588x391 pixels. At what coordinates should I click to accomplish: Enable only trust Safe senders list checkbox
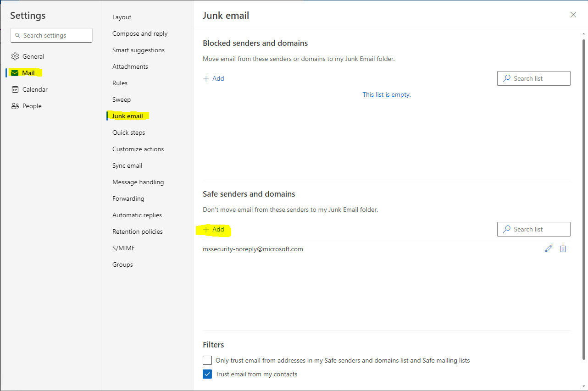tap(207, 360)
